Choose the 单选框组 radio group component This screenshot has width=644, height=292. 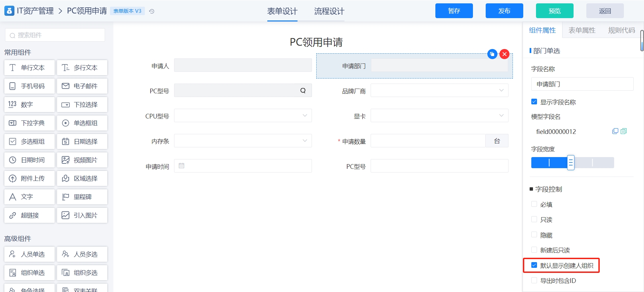click(x=82, y=123)
